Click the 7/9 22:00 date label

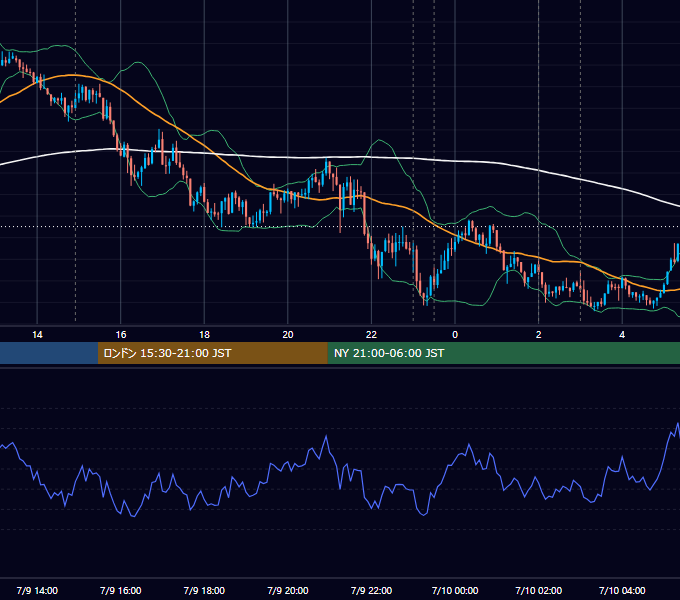[371, 590]
